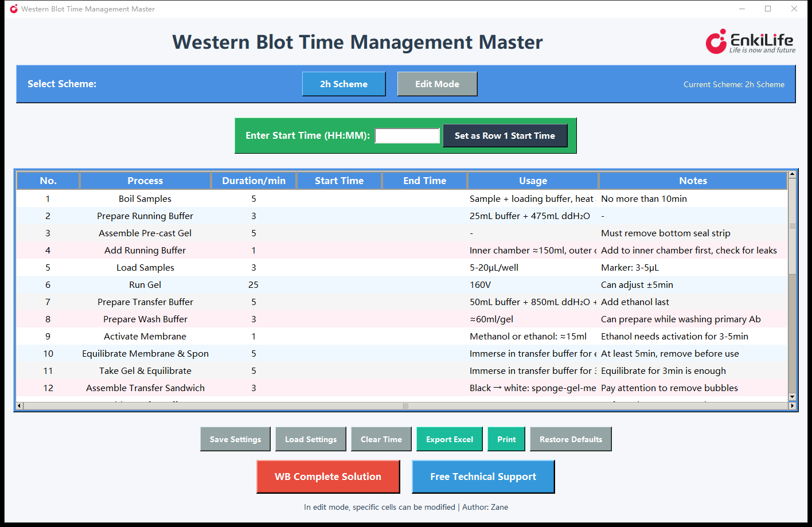Click the Duration/min column header
The height and width of the screenshot is (527, 812).
click(253, 181)
